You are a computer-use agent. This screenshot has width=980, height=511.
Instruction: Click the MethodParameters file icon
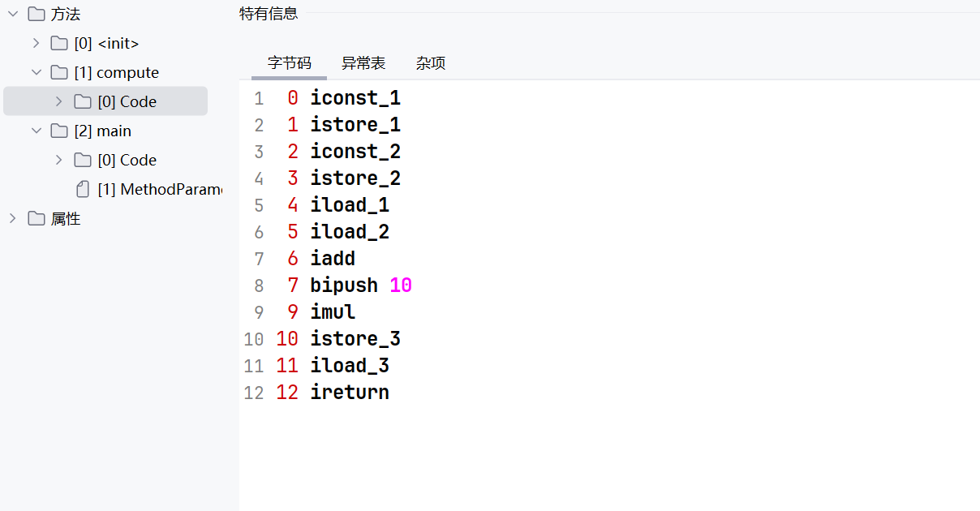[83, 189]
